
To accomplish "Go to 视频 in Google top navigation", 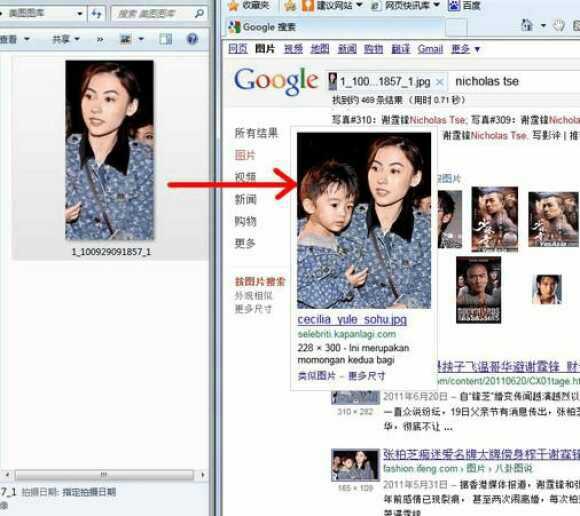I will click(293, 49).
